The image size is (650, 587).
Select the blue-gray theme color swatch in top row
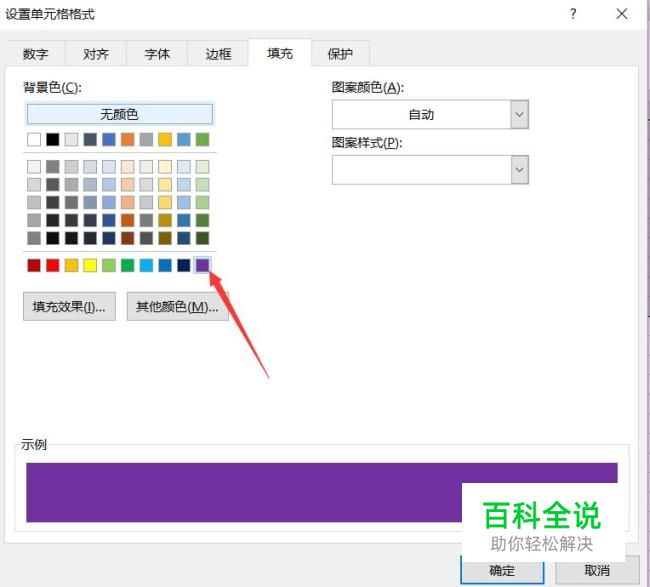click(x=90, y=140)
